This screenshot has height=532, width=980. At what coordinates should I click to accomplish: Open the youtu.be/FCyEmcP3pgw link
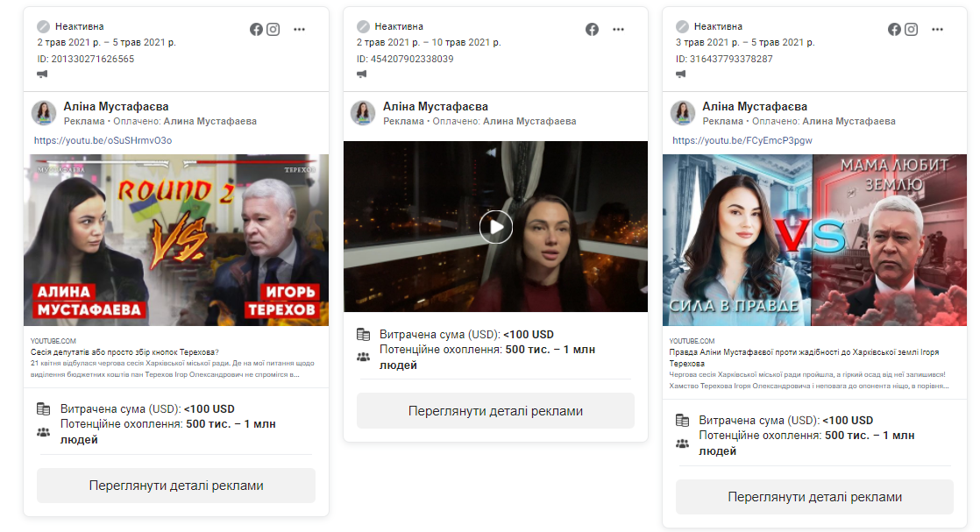tap(742, 140)
